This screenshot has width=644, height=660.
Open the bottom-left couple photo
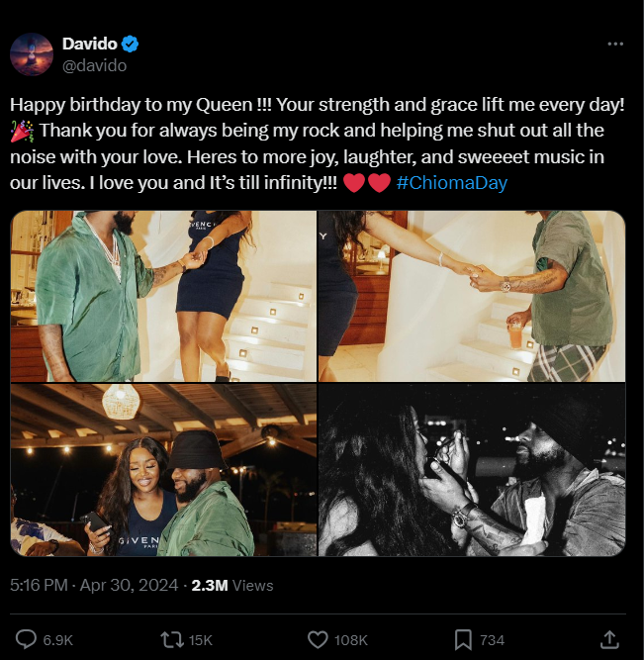(x=163, y=471)
